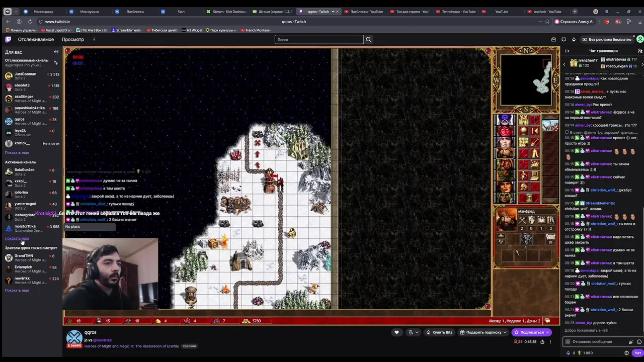Open newb1kk channel in sidebar
Image resolution: width=644 pixels, height=362 pixels.
tap(31, 281)
